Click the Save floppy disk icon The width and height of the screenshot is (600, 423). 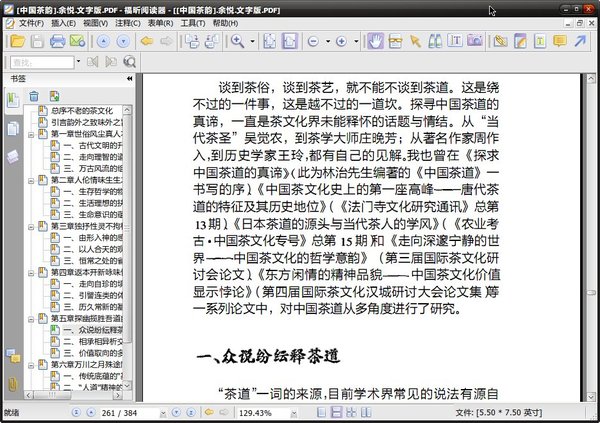click(x=37, y=41)
